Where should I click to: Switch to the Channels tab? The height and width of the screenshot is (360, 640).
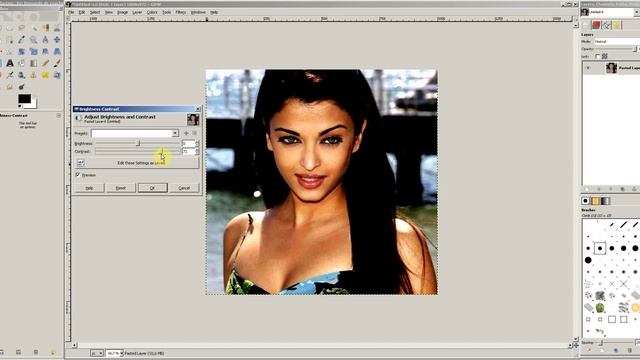(596, 25)
